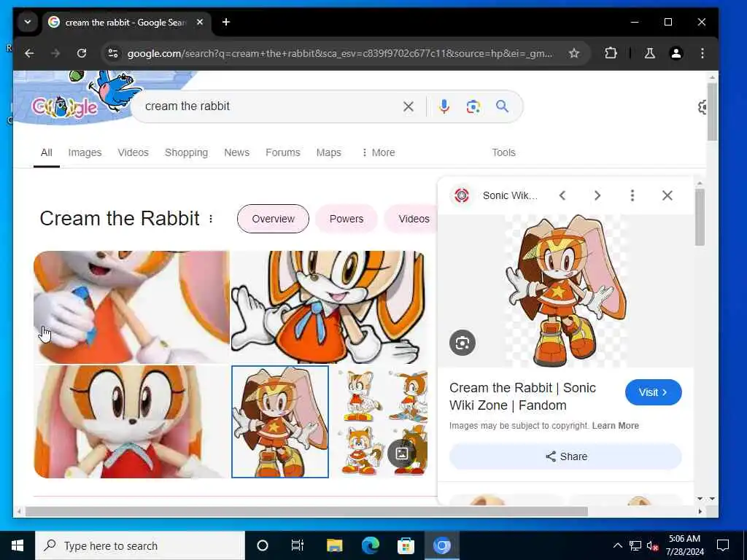The width and height of the screenshot is (747, 560).
Task: Start a voice search with the microphone
Action: pyautogui.click(x=444, y=106)
